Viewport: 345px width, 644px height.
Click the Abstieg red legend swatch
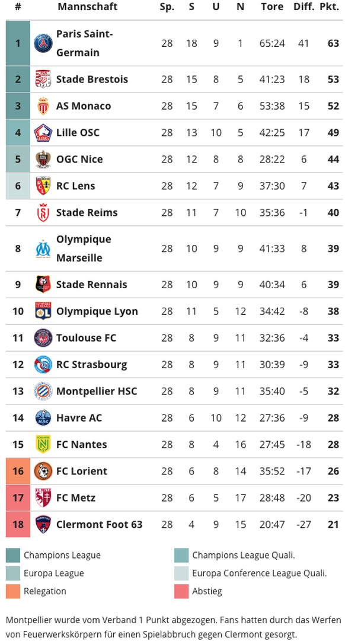pos(181,591)
